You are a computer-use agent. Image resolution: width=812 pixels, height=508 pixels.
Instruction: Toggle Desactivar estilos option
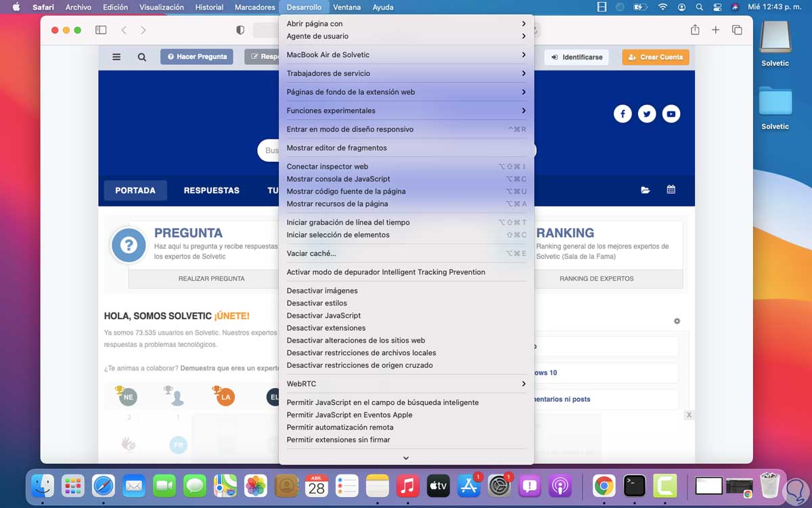point(406,303)
